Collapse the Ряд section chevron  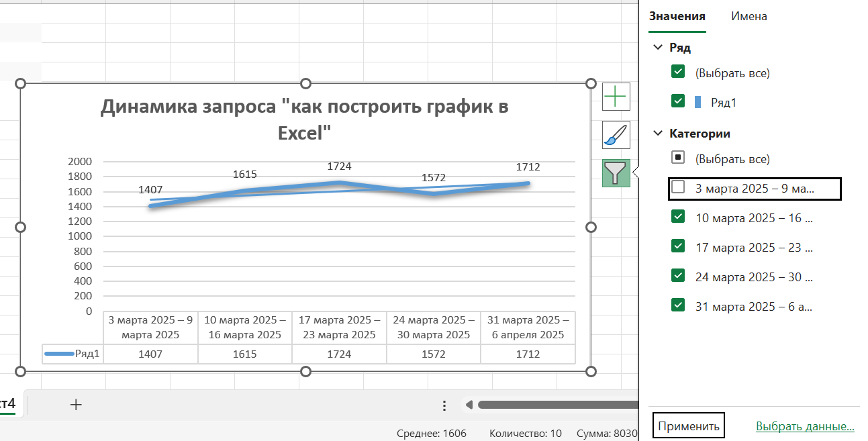657,48
